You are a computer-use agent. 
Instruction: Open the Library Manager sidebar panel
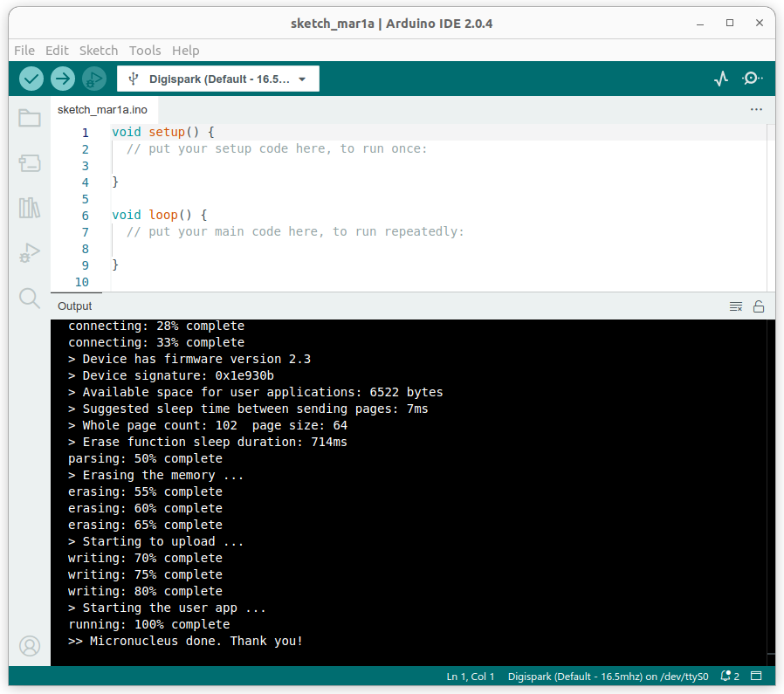coord(30,208)
